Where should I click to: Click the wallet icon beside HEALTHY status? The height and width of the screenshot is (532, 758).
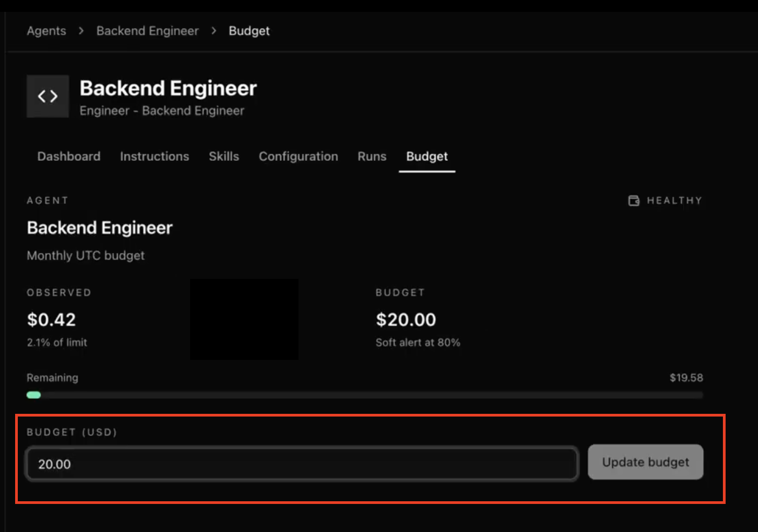coord(633,200)
